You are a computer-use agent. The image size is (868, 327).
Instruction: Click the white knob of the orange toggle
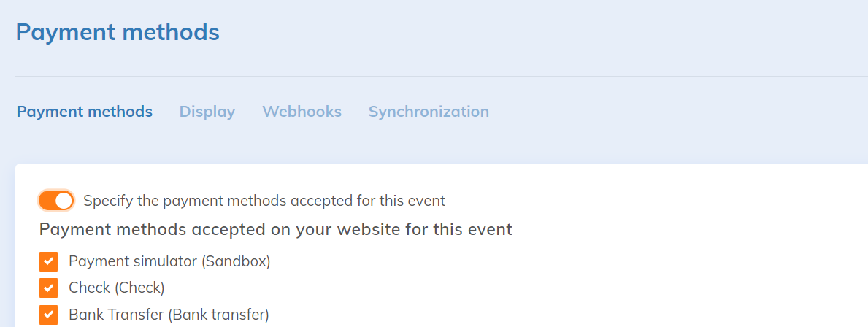pyautogui.click(x=64, y=200)
